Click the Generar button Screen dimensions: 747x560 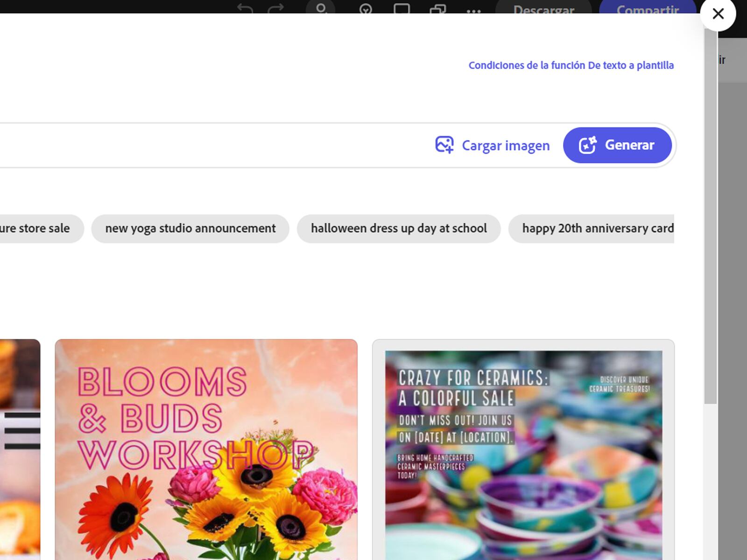coord(617,145)
